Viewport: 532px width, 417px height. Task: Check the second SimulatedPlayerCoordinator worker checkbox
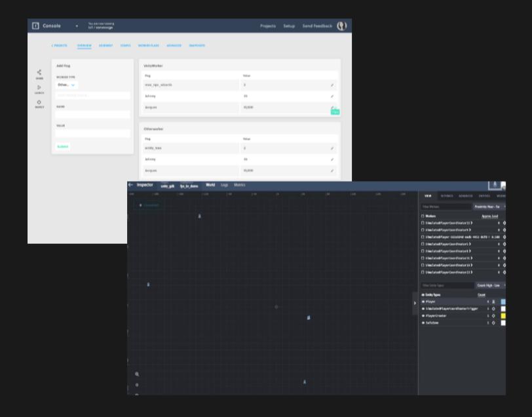(x=423, y=230)
